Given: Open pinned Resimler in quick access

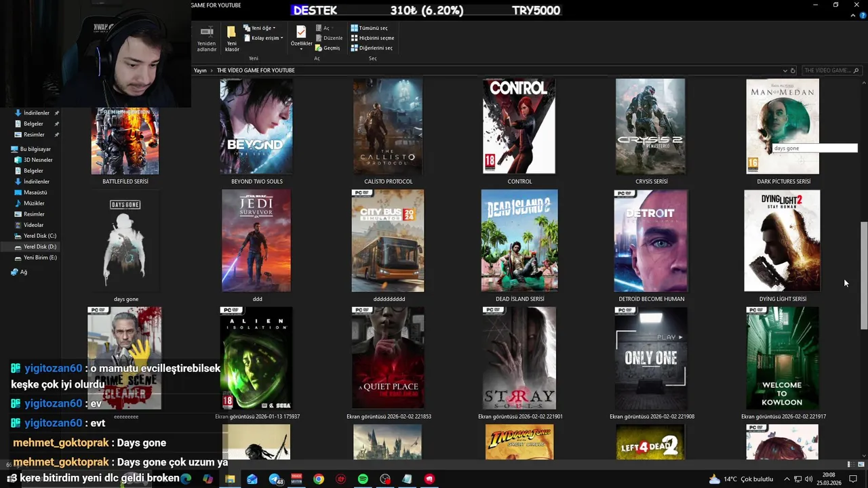Looking at the screenshot, I should 34,135.
